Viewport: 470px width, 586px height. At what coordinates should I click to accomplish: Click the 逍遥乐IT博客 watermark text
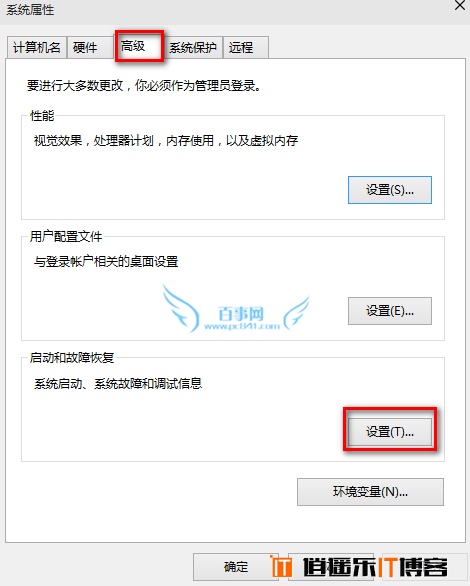click(x=375, y=567)
